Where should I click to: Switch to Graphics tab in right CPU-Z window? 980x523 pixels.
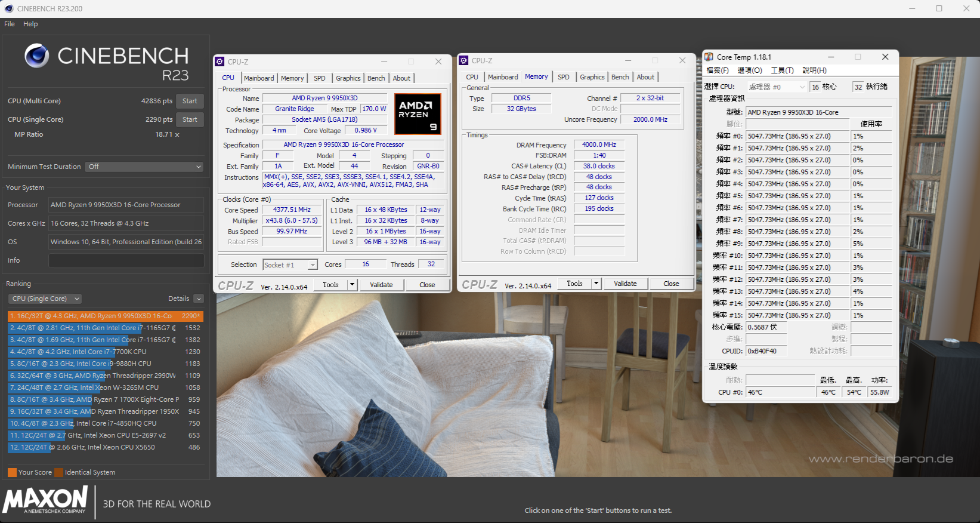point(592,77)
